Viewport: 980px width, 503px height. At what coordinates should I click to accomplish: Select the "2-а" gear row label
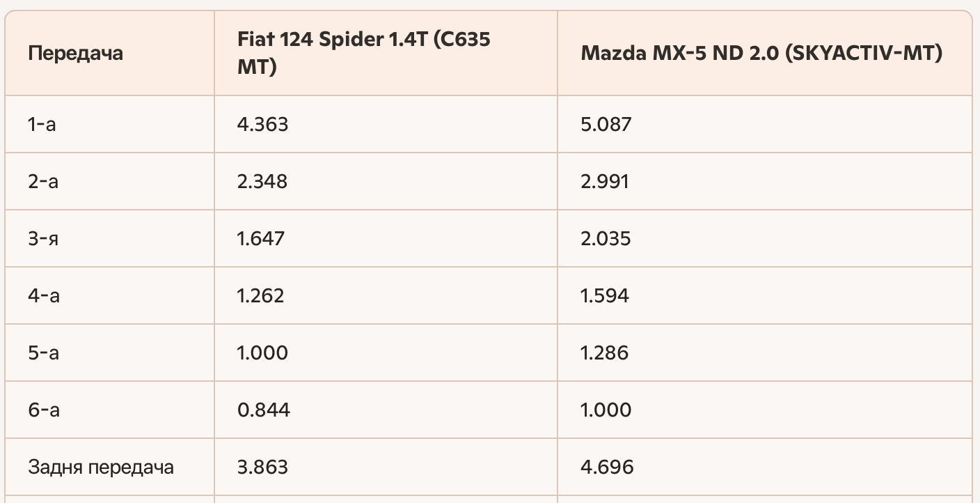tap(43, 181)
